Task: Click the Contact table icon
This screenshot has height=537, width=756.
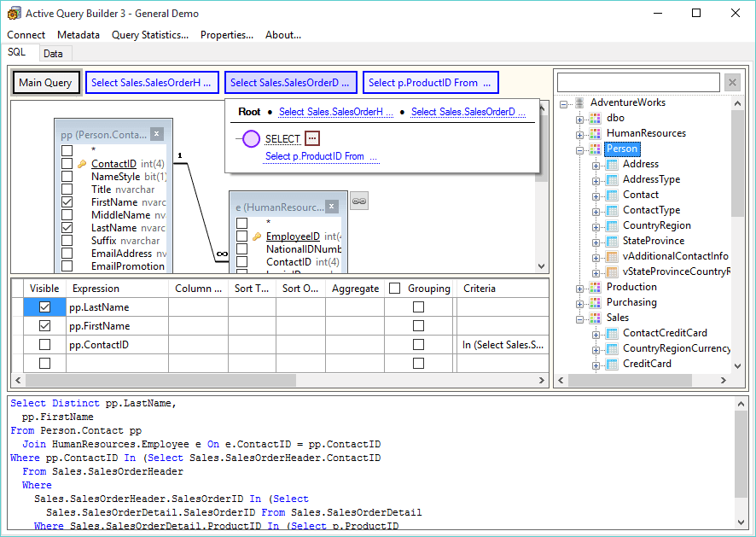Action: tap(610, 195)
